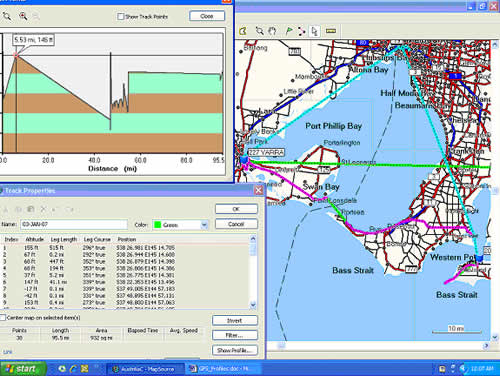The width and height of the screenshot is (500, 376).
Task: Click the Altitude column header
Action: point(35,239)
